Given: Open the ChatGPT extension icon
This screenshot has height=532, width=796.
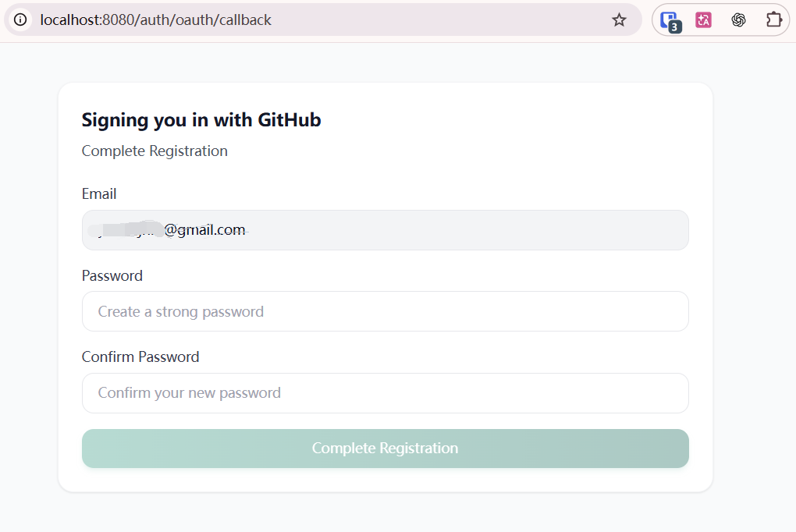Looking at the screenshot, I should 738,20.
